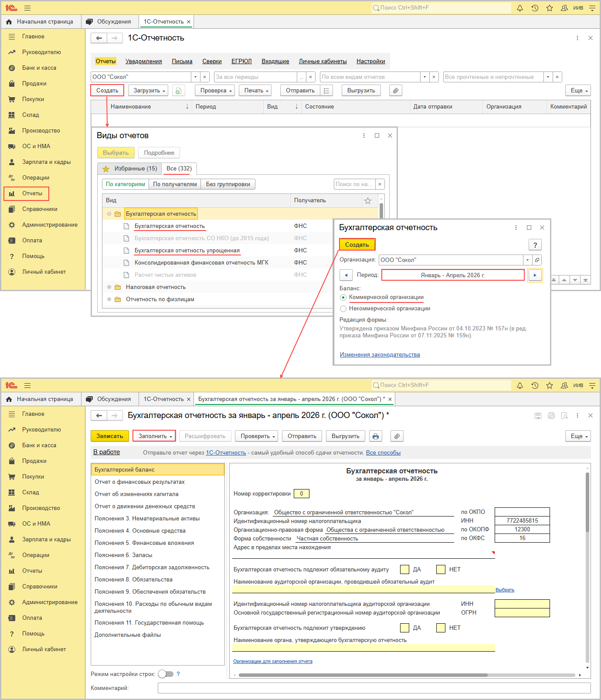This screenshot has height=700, width=601.
Task: Switch to the Письма tab
Action: coord(182,61)
